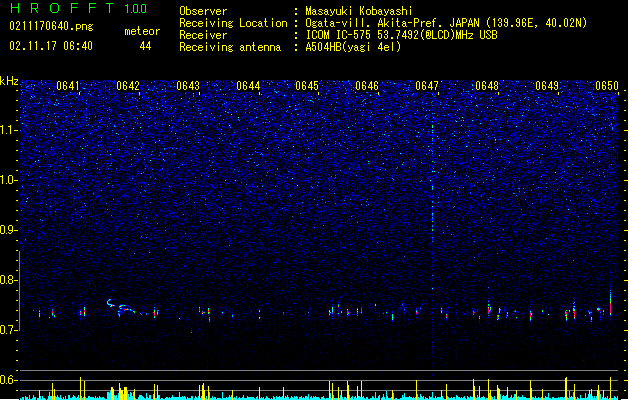Image resolution: width=629 pixels, height=400 pixels.
Task: Click observer name Masayuki Kobayashi
Action: 359,11
